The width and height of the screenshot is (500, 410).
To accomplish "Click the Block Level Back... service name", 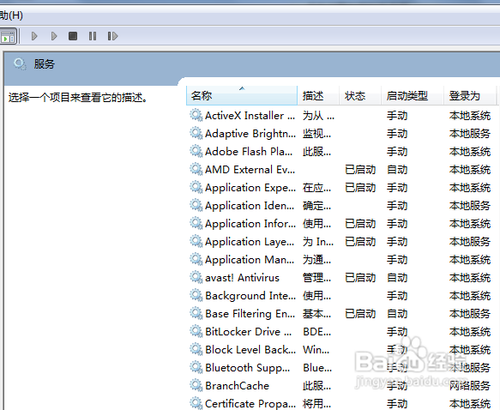I will [250, 350].
